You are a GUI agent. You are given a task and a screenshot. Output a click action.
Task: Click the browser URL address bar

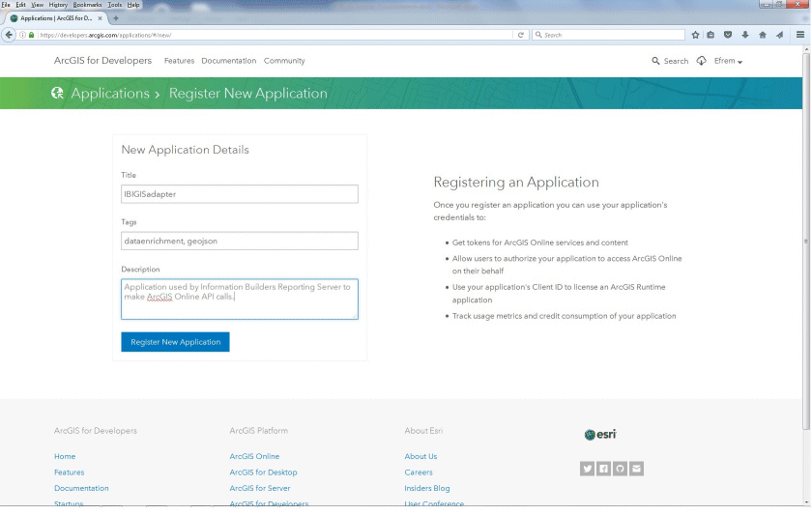click(x=275, y=35)
